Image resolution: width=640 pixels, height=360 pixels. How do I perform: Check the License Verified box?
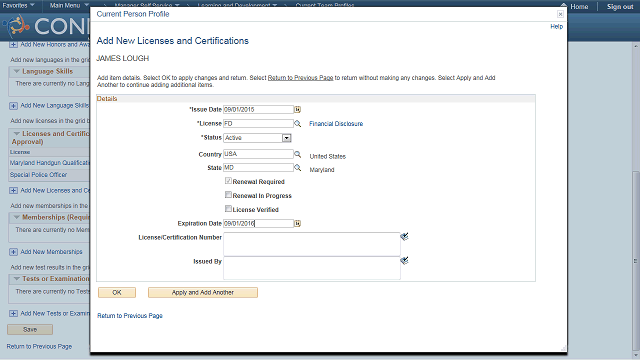(x=228, y=209)
